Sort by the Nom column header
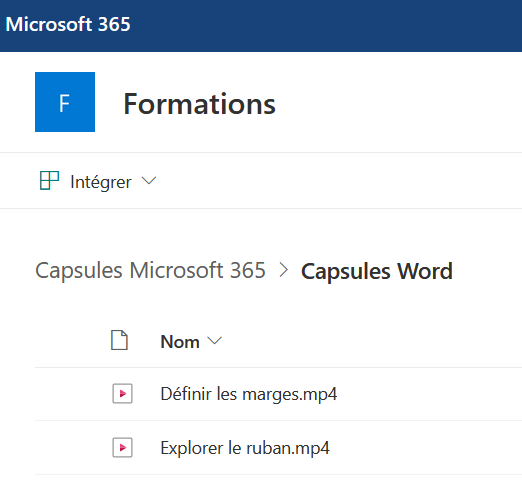The height and width of the screenshot is (481, 522). pos(180,342)
